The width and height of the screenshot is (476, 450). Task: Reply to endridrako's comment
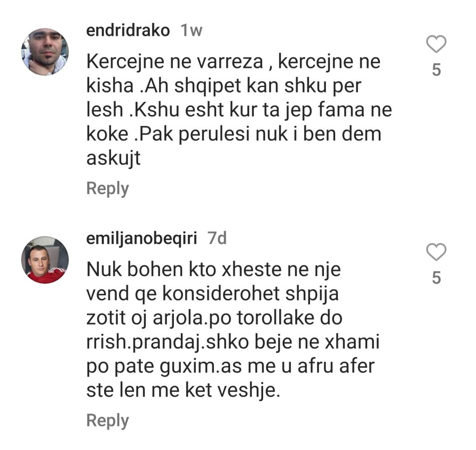(107, 189)
